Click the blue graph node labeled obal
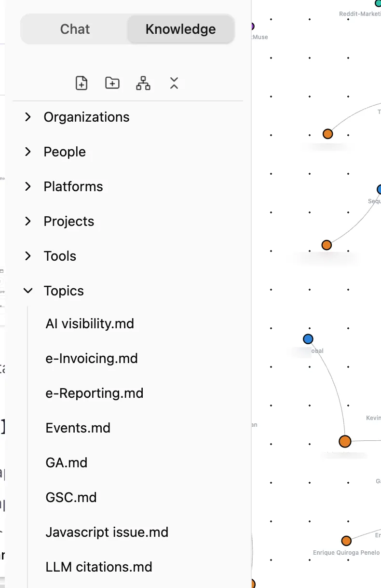Viewport: 381px width, 588px height. tap(308, 339)
